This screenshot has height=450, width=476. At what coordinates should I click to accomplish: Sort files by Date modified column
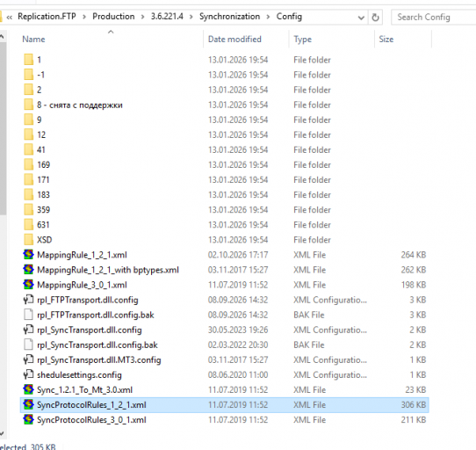click(x=234, y=40)
